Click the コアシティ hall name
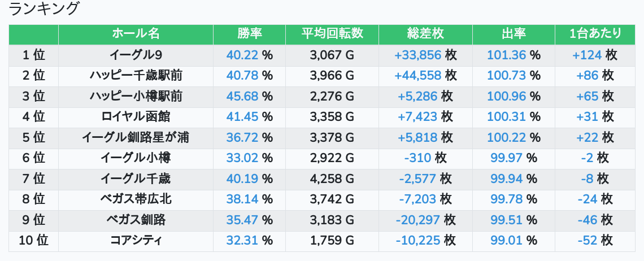The image size is (644, 261). (x=136, y=241)
